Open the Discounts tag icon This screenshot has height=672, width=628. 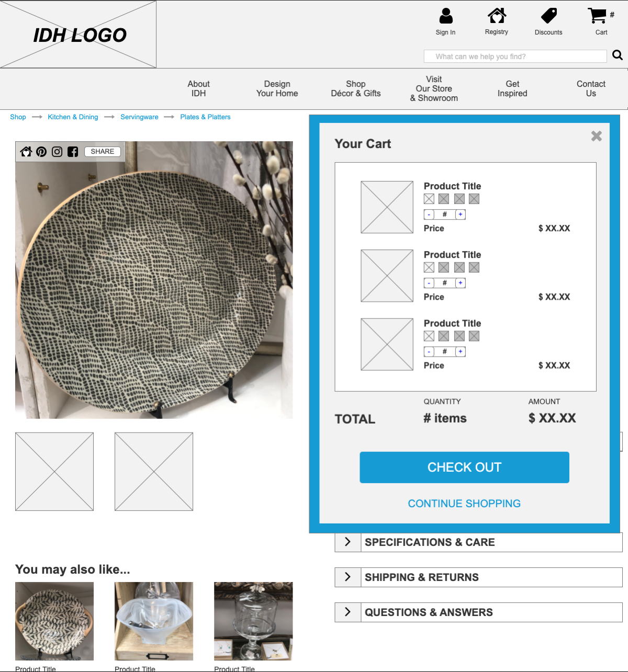click(x=548, y=16)
